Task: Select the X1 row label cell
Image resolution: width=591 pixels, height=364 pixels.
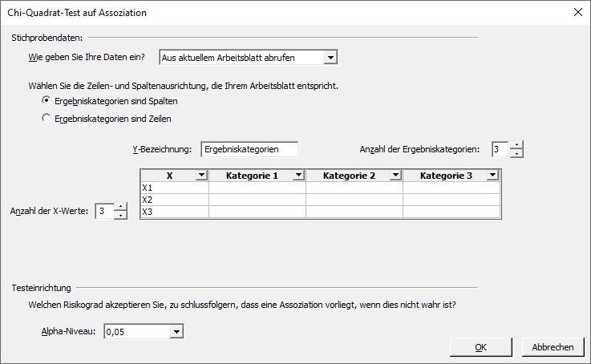Action: tap(175, 188)
